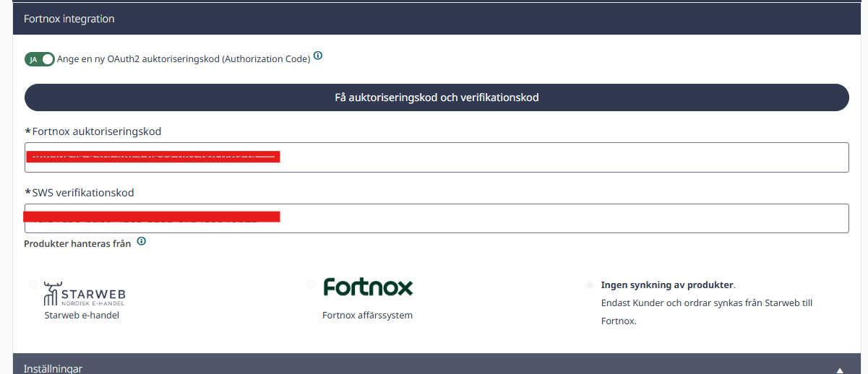
Task: Open info icon next to Produkter hanteras från
Action: (142, 241)
